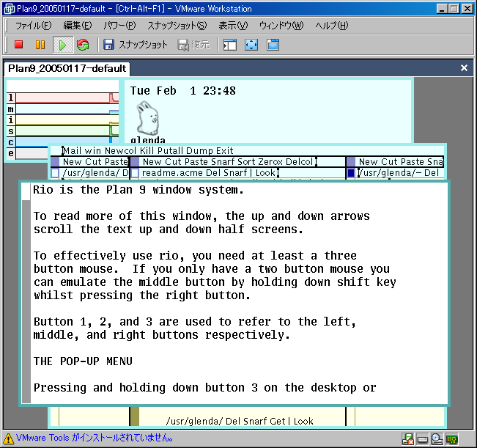Screen dimensions: 477x448
Task: Click the green Power On play icon
Action: click(63, 45)
